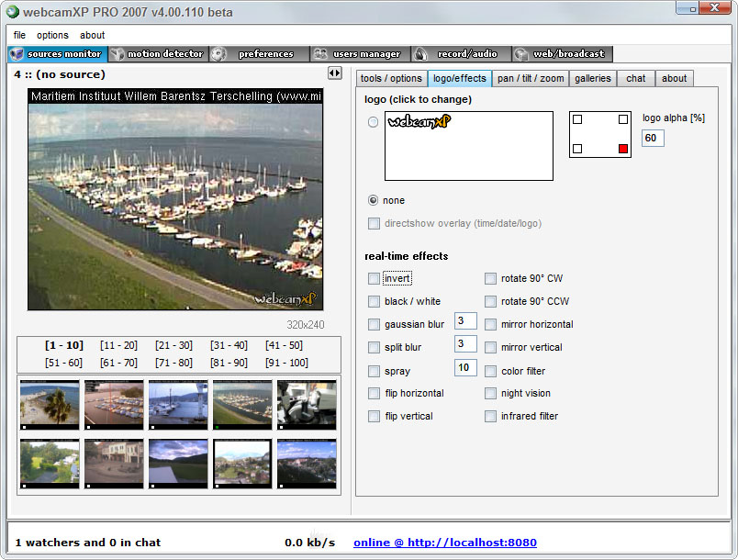Toggle the source panel expand arrows icon
The height and width of the screenshot is (560, 738).
point(335,73)
